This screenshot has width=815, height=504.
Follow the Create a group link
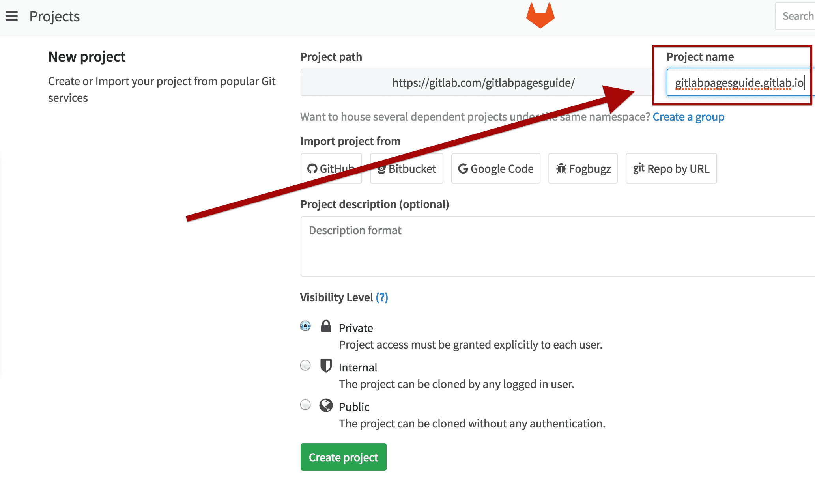pos(688,117)
